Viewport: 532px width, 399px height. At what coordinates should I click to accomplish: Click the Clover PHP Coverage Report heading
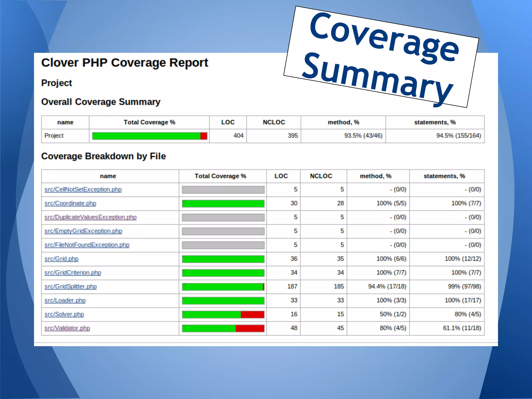point(124,63)
